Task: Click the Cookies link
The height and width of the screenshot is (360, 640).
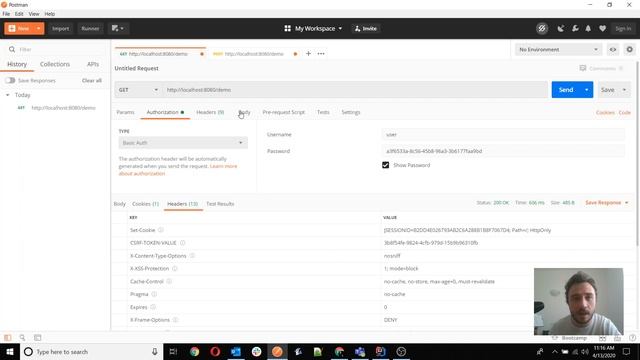Action: (x=605, y=112)
